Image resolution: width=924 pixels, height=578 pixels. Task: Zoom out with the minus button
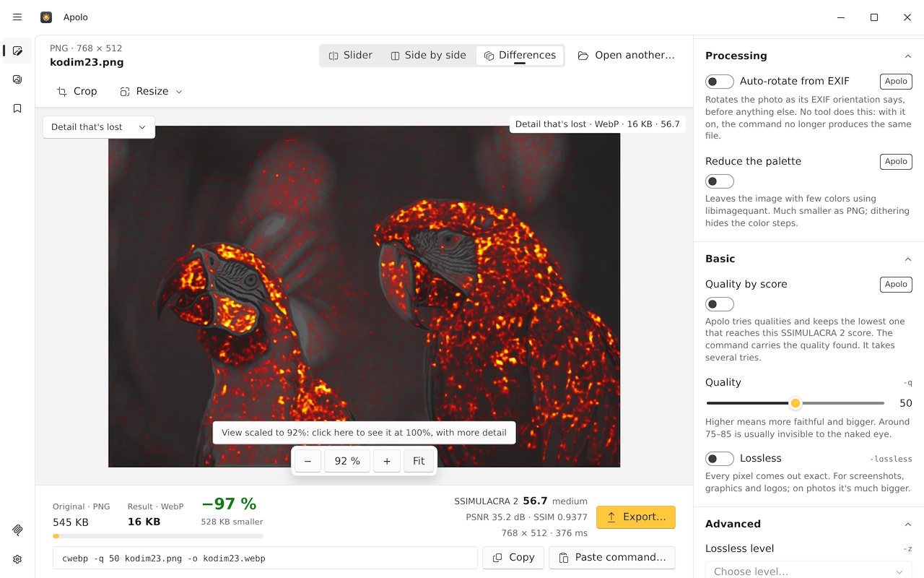coord(308,461)
